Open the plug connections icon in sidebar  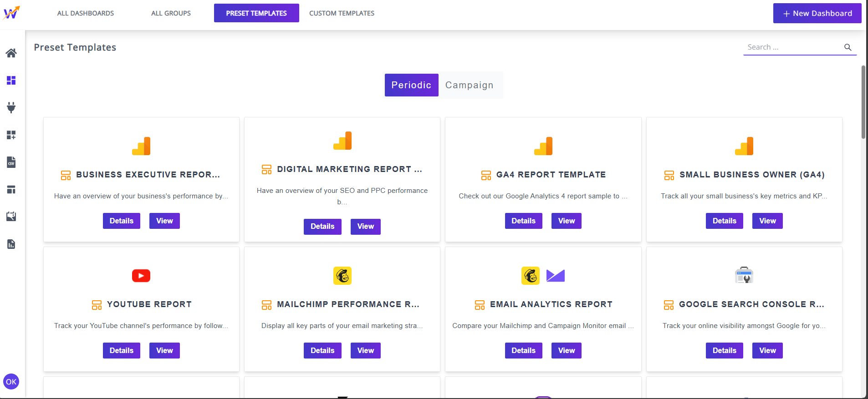(11, 107)
